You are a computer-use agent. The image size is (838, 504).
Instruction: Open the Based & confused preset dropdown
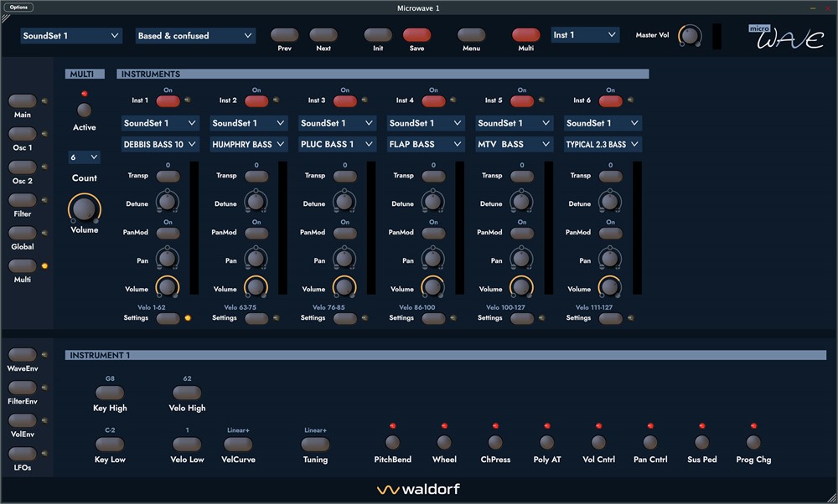click(195, 36)
